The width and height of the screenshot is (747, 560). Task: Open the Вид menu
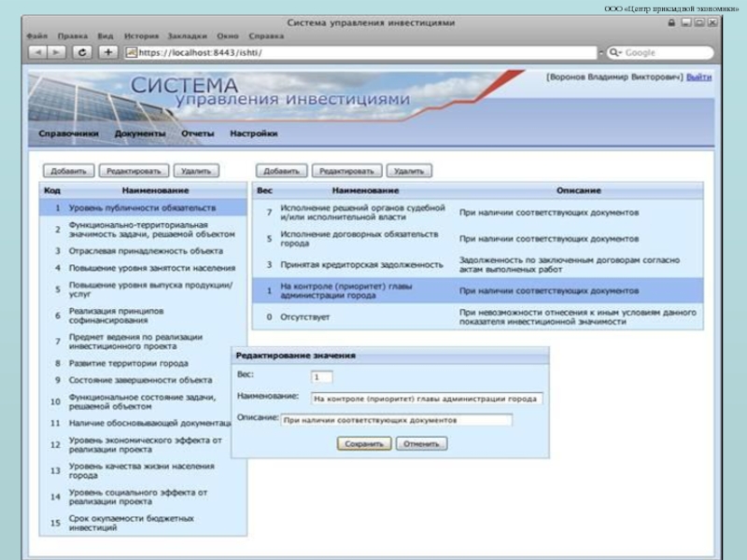[x=106, y=36]
